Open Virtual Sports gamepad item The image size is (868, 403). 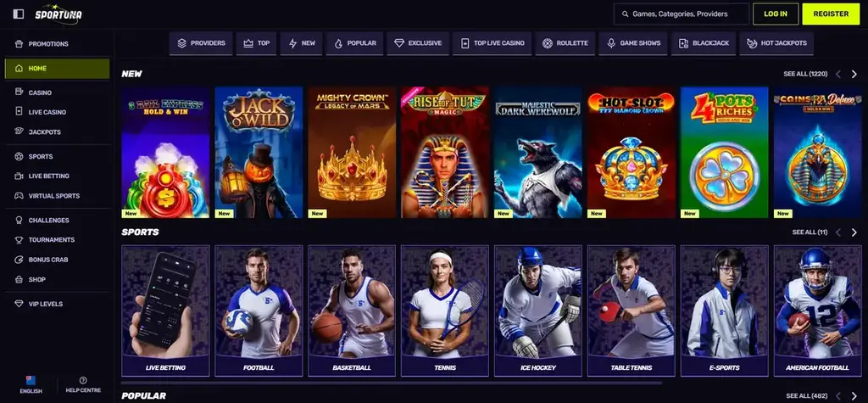[57, 196]
